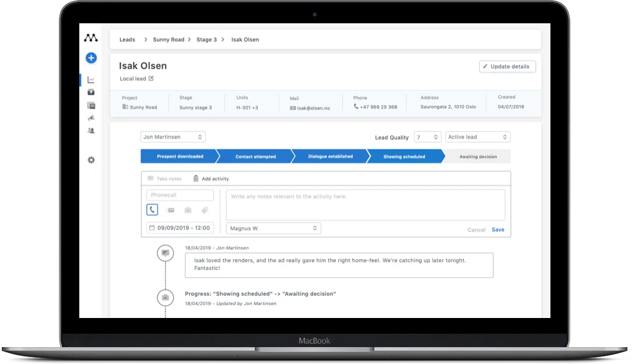Image resolution: width=635 pixels, height=364 pixels.
Task: Select the phone call activity type
Action: 152,210
